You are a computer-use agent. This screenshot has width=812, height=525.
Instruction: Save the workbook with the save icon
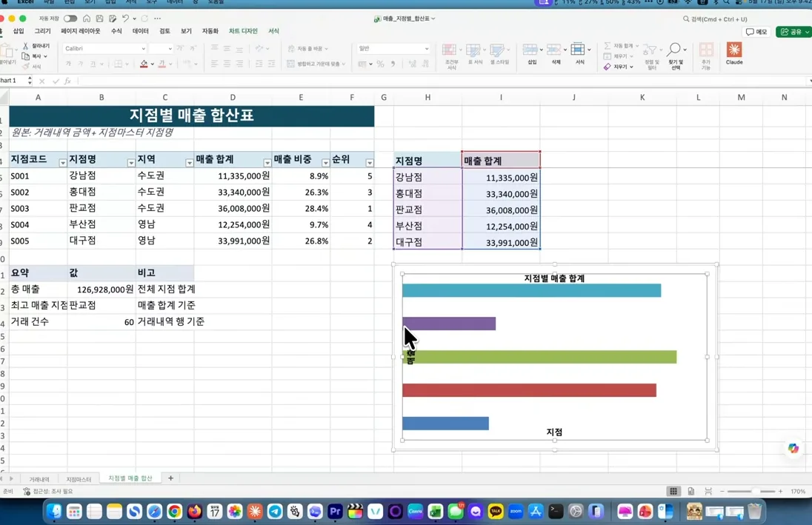(x=99, y=19)
